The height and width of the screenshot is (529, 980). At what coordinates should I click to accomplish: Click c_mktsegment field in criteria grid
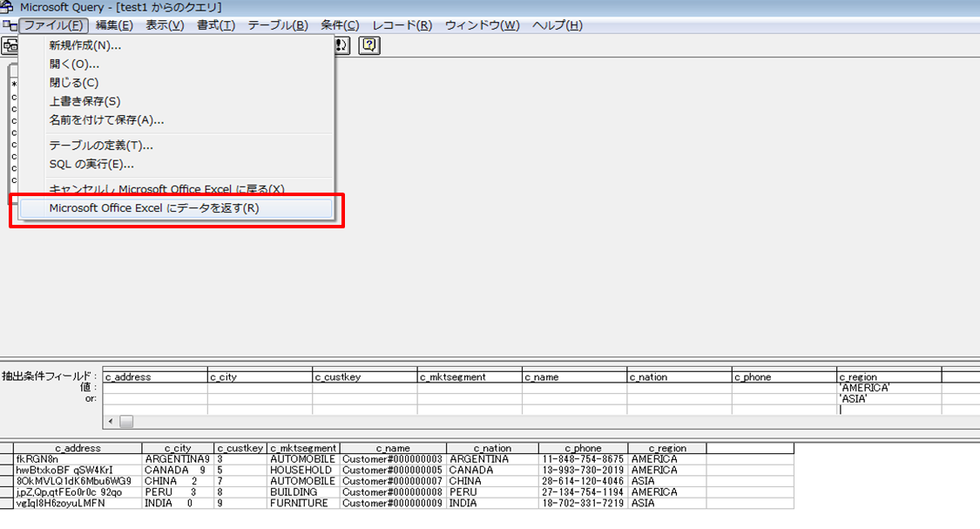[469, 376]
